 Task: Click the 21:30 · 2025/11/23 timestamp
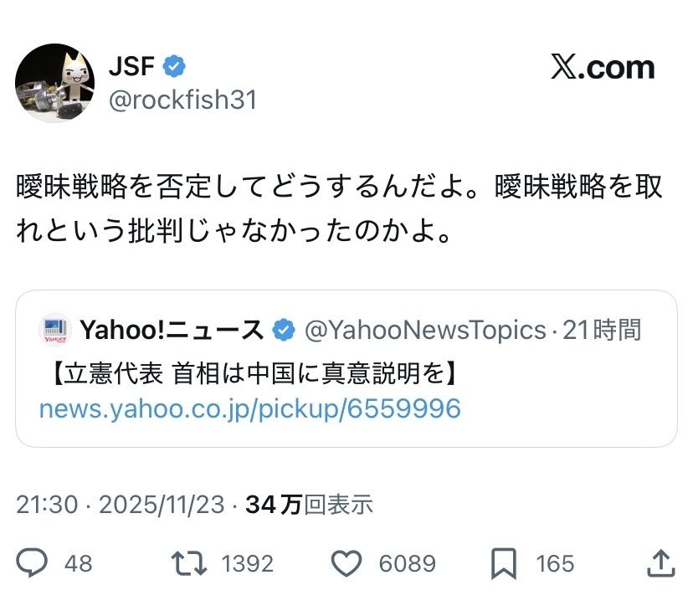pyautogui.click(x=121, y=505)
